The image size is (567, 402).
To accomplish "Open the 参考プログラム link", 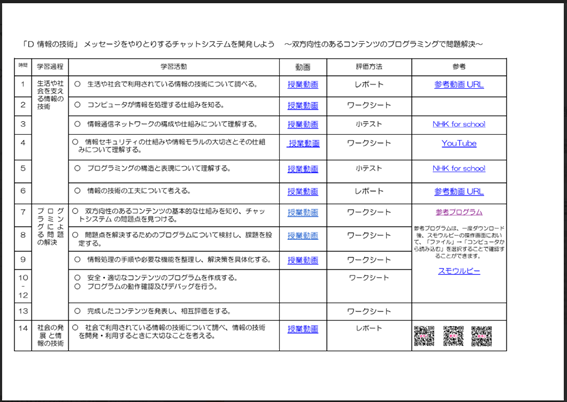I will tap(459, 212).
